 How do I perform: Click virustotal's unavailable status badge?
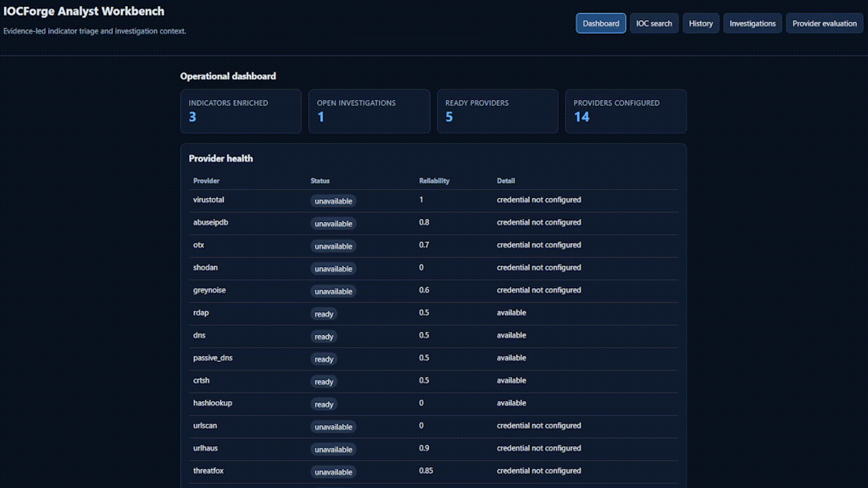[334, 201]
